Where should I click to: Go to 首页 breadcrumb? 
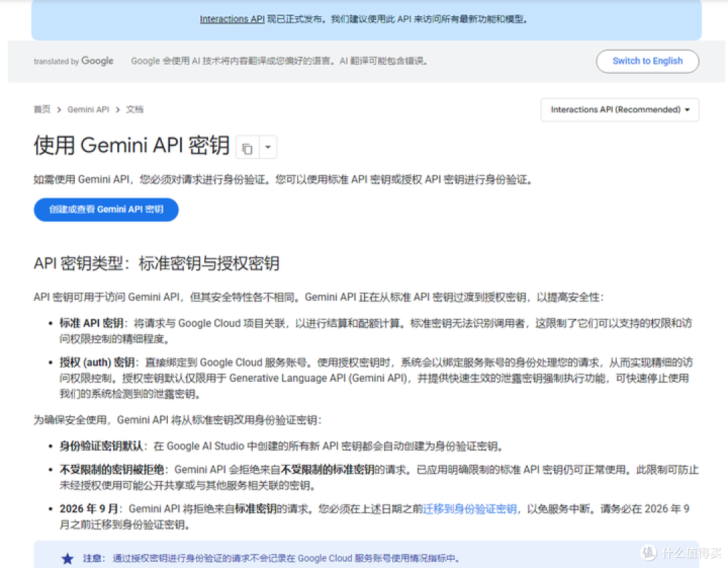pyautogui.click(x=42, y=109)
